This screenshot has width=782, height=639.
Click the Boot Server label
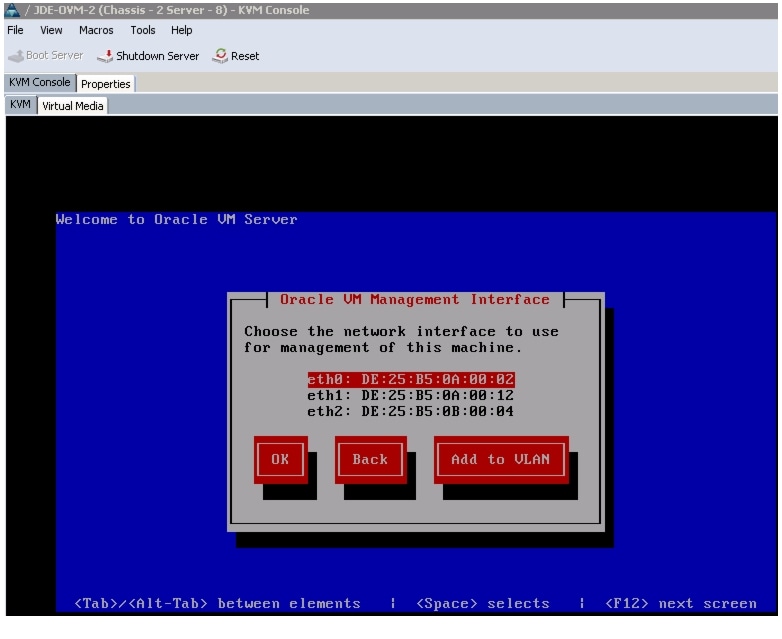pyautogui.click(x=54, y=55)
